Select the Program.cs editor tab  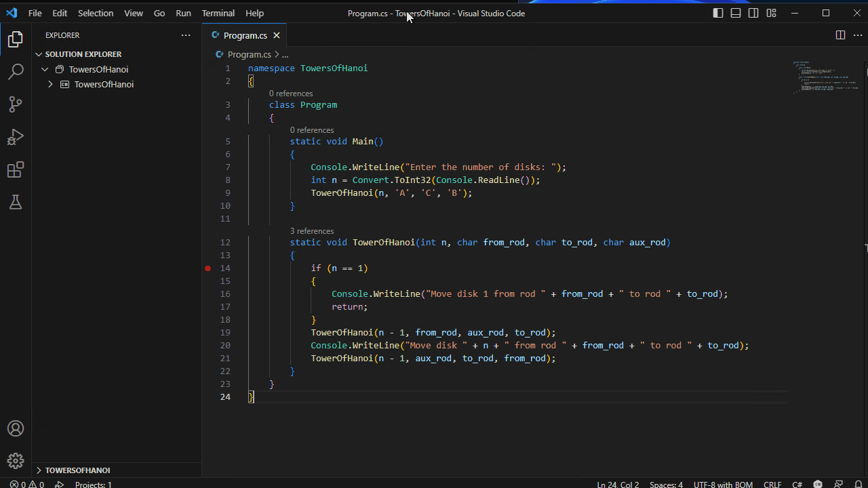(x=245, y=35)
